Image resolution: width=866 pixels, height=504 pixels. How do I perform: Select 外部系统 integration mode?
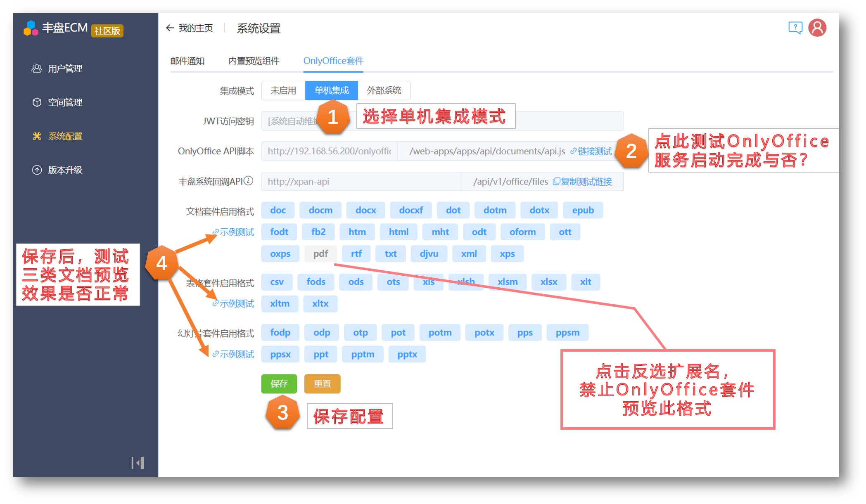384,90
